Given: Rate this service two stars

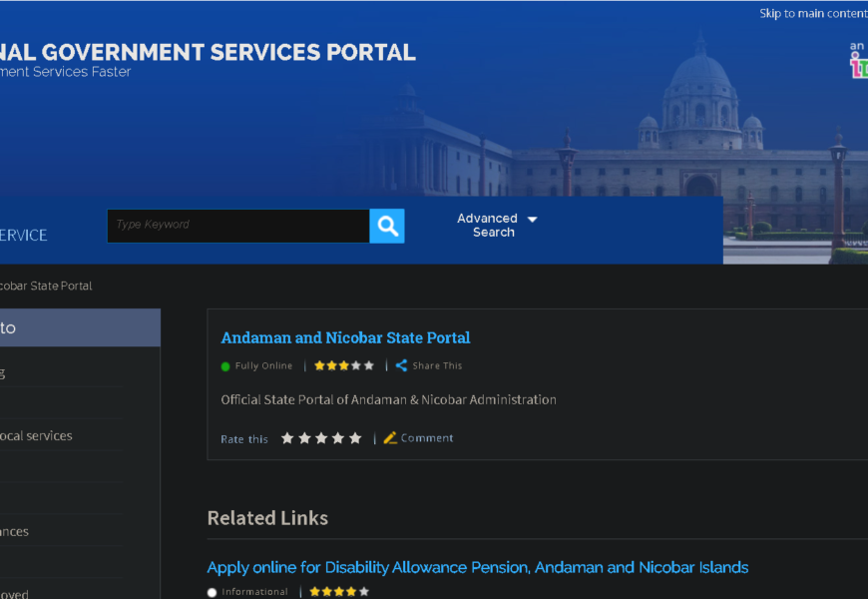Looking at the screenshot, I should [x=304, y=438].
